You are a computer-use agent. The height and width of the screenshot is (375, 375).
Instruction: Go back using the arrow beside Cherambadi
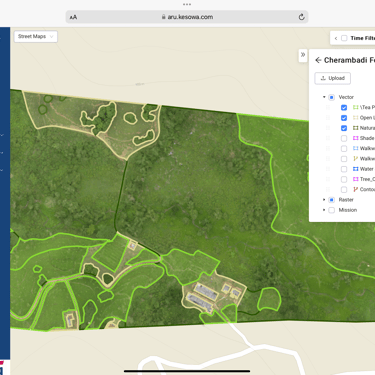pos(318,60)
